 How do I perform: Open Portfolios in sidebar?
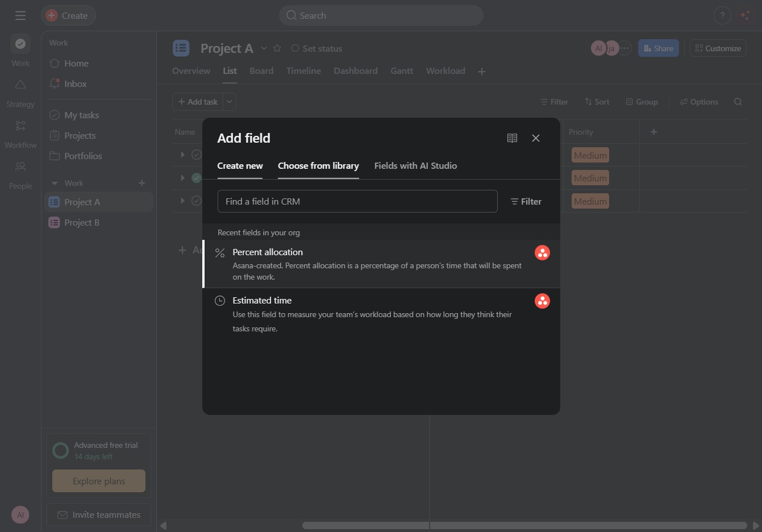click(99, 156)
